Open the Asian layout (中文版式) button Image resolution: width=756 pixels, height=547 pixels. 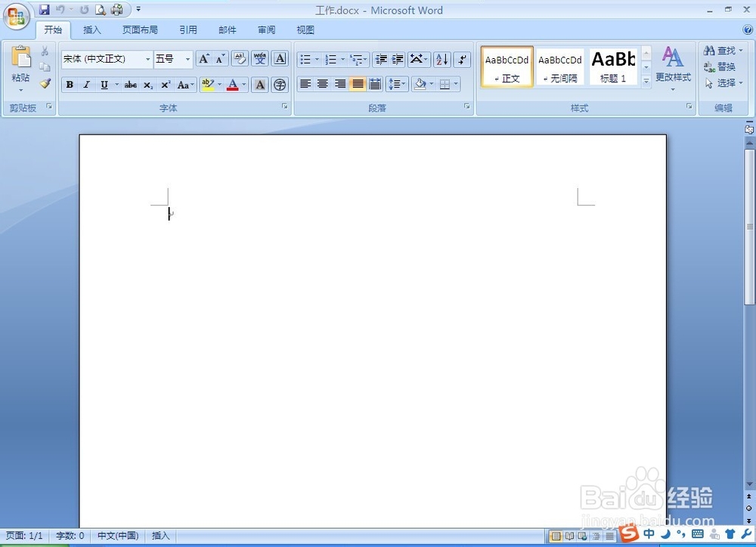419,59
